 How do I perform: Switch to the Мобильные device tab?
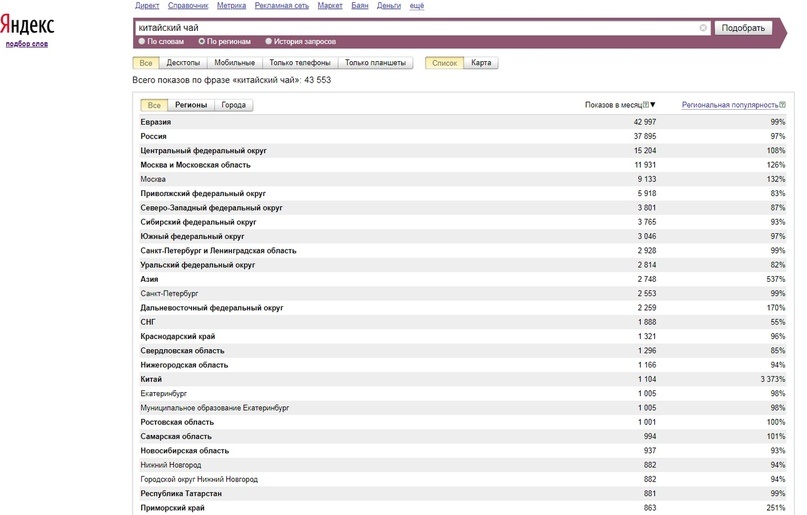(x=235, y=63)
